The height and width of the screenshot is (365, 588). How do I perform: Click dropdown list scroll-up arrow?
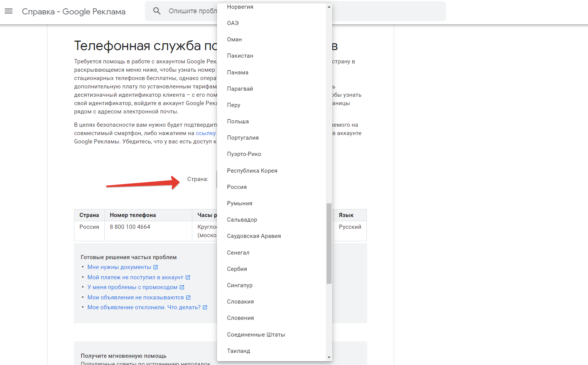(329, 7)
